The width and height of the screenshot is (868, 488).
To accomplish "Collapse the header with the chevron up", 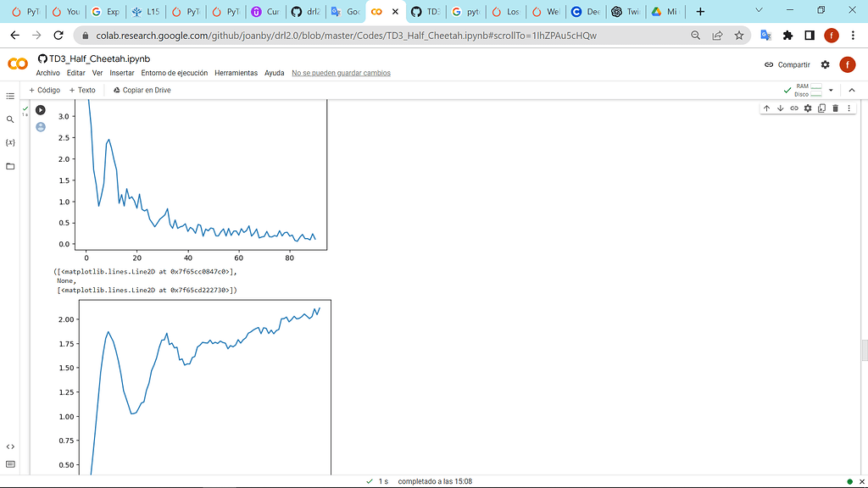I will (x=852, y=90).
